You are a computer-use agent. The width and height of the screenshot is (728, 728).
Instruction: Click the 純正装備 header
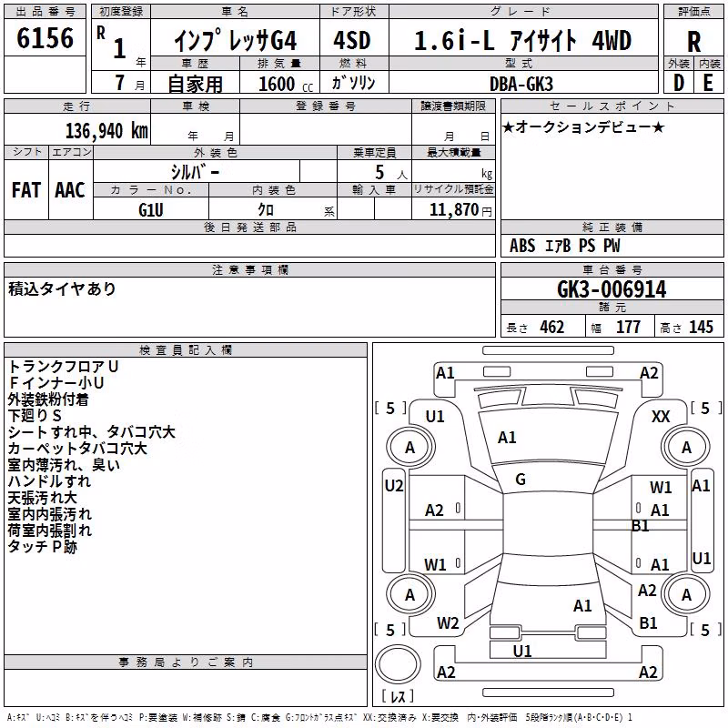612,227
